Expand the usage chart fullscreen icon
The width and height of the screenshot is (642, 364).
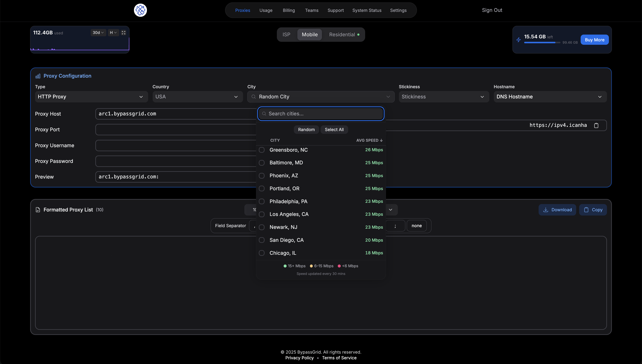click(x=123, y=33)
